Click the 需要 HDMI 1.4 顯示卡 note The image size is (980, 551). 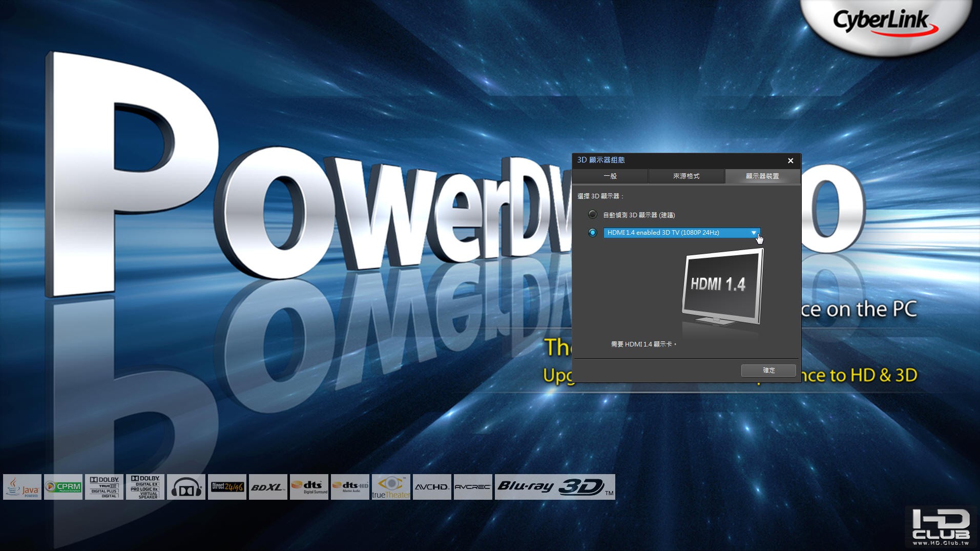[x=644, y=344]
